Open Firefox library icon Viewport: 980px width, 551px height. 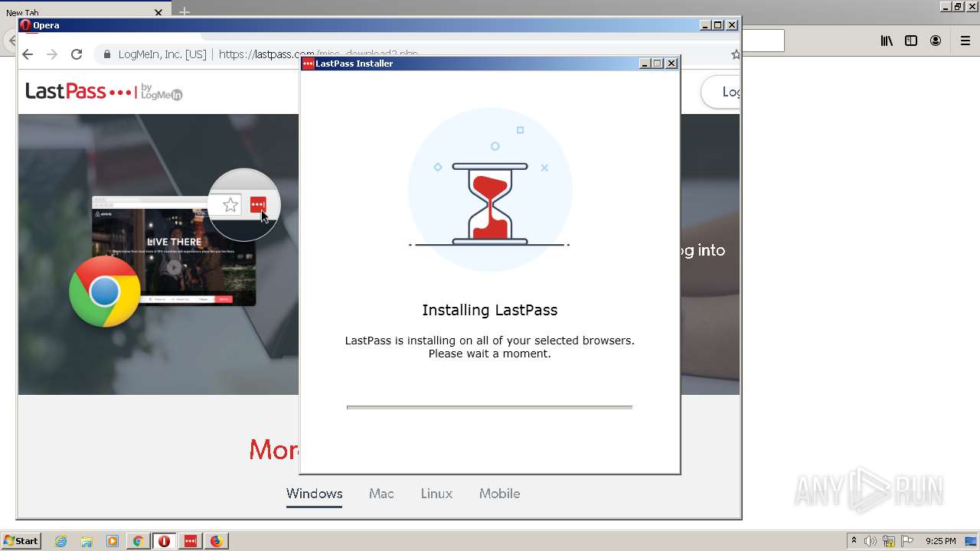(887, 41)
